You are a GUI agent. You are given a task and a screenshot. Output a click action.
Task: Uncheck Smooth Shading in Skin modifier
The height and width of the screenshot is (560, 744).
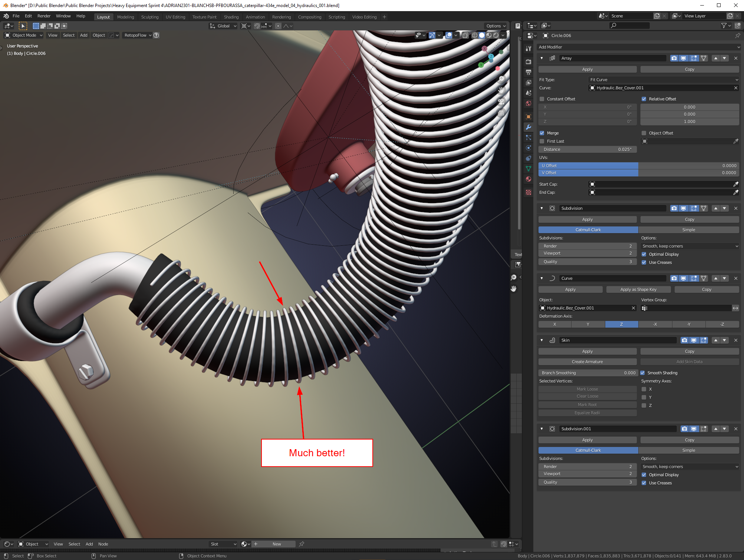point(643,373)
